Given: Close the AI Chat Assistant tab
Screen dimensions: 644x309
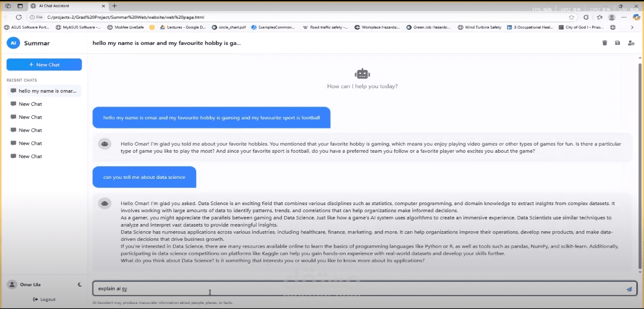Looking at the screenshot, I should coord(103,6).
